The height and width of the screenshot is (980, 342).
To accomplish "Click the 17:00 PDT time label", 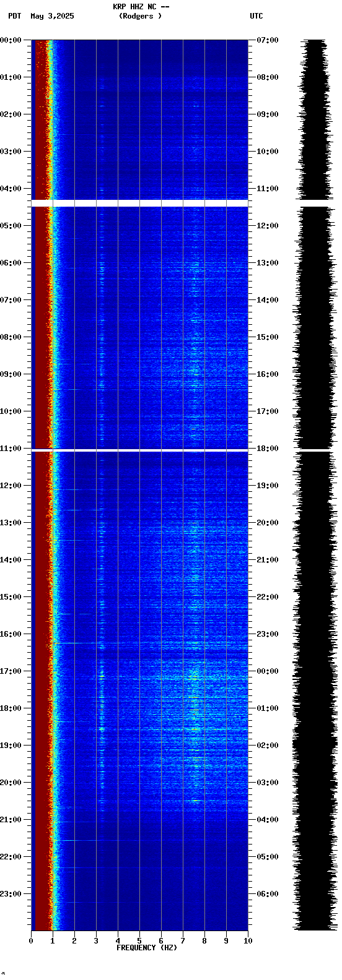I will [11, 671].
